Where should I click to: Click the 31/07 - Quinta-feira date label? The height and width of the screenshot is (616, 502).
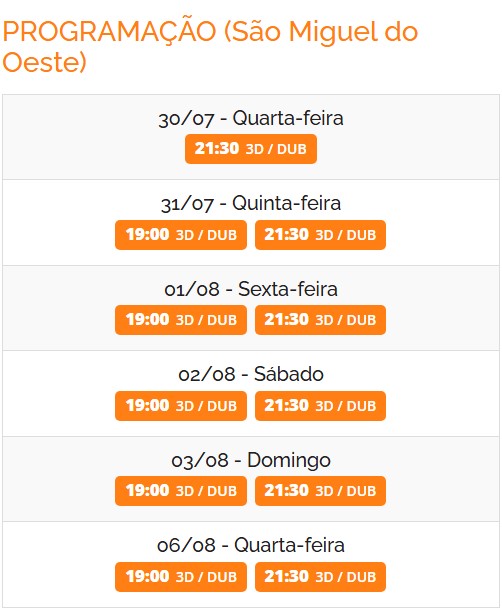coord(251,204)
